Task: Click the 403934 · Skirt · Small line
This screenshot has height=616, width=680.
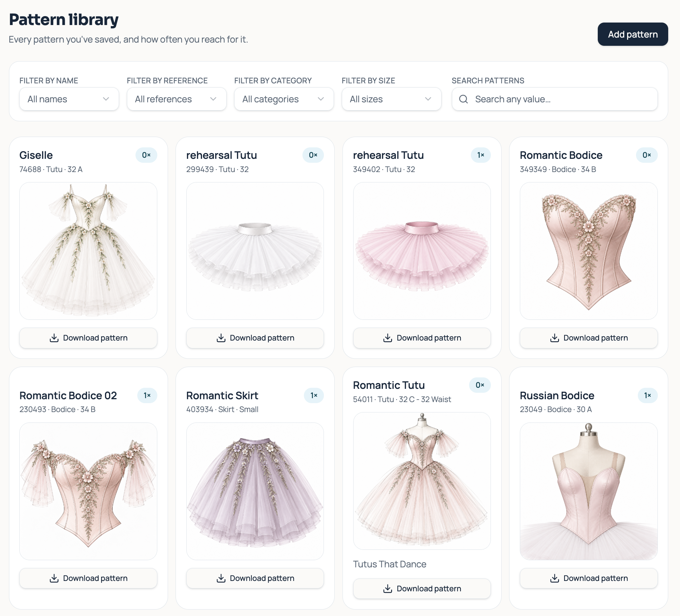Action: tap(222, 409)
